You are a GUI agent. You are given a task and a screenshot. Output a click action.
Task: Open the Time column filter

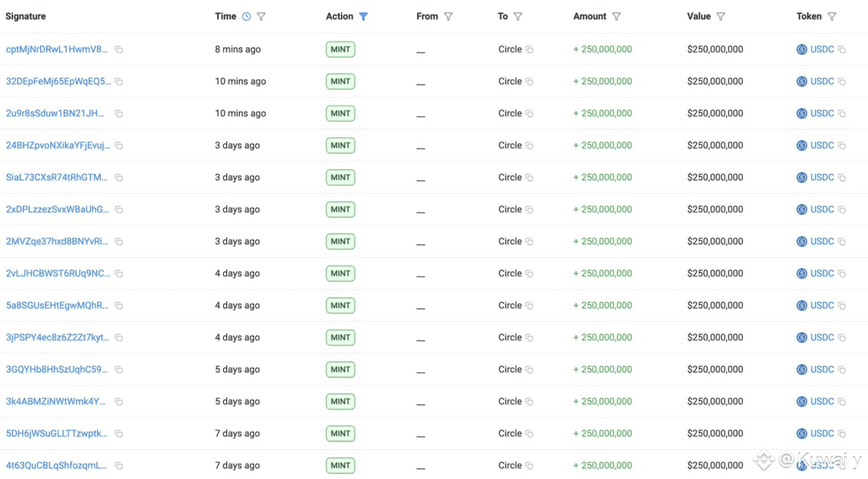click(x=262, y=16)
